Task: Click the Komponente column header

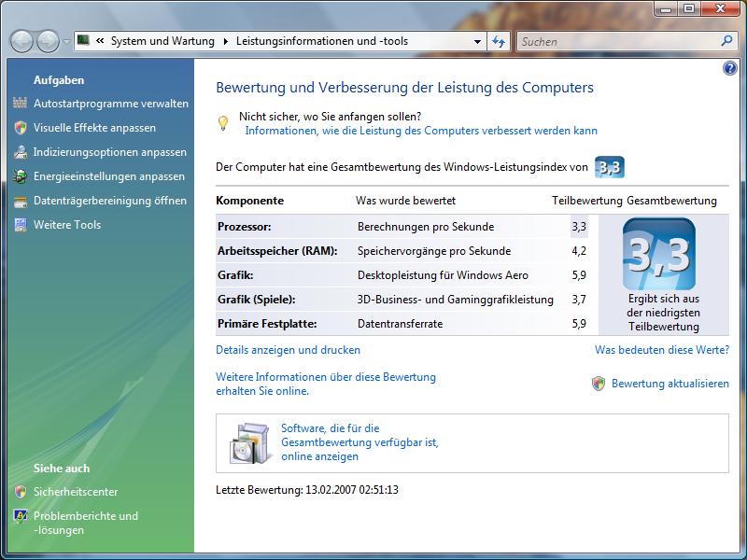Action: pos(249,201)
